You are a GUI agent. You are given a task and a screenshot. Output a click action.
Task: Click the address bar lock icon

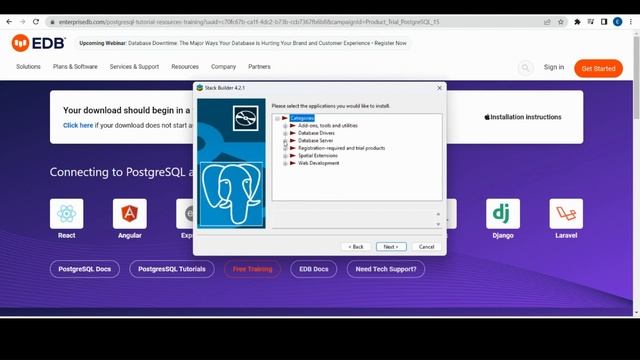52,22
